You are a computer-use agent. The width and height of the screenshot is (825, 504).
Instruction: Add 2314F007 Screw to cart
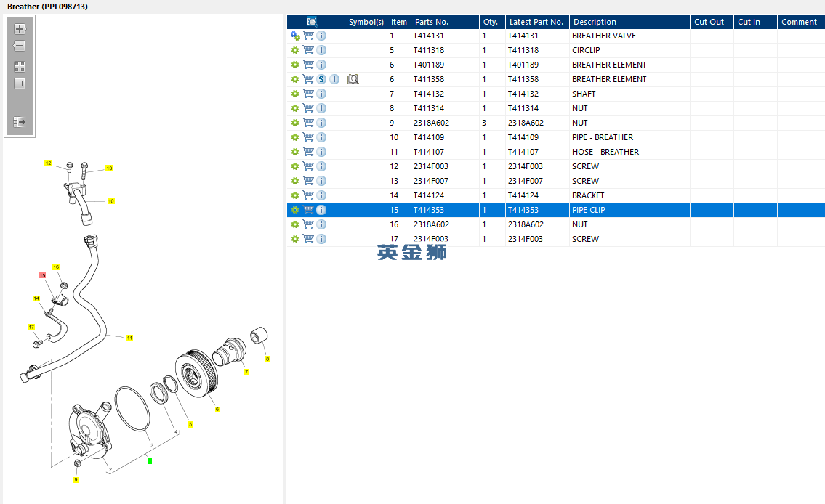(308, 181)
